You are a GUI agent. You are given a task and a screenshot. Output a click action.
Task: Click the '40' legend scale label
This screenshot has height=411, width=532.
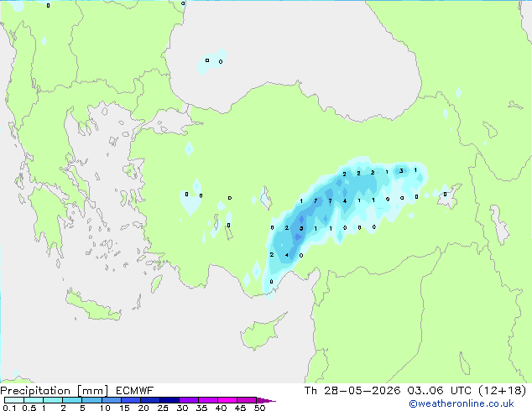221,408
